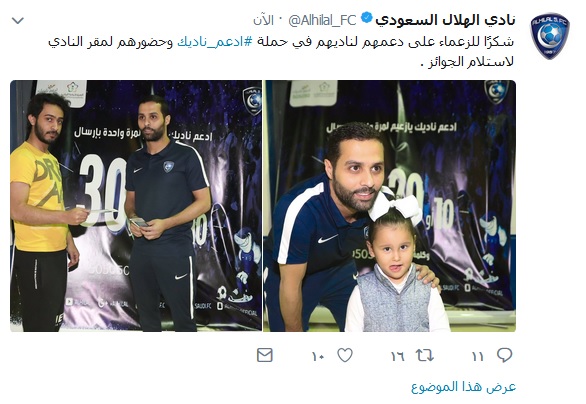Open the photo with the little girl
This screenshot has height=404, width=586.
tap(389, 206)
